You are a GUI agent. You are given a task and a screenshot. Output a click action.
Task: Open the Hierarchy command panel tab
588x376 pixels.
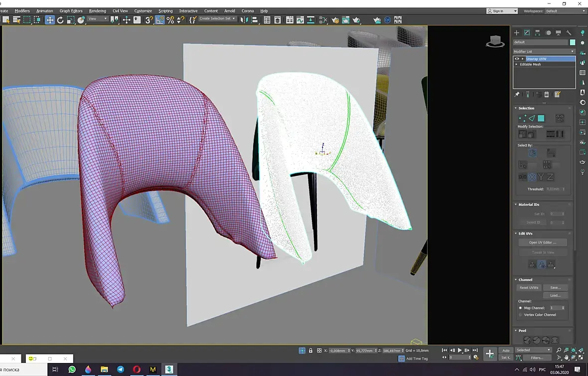point(538,33)
